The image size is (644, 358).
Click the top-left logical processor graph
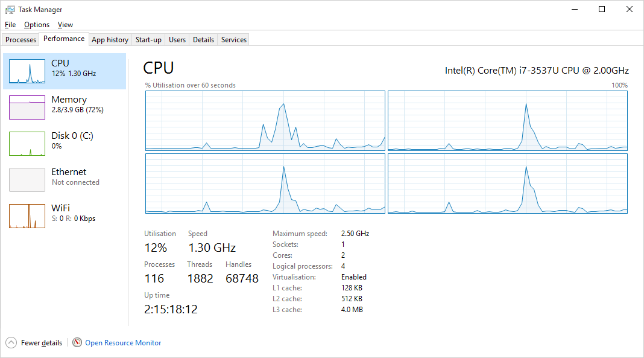[265, 121]
